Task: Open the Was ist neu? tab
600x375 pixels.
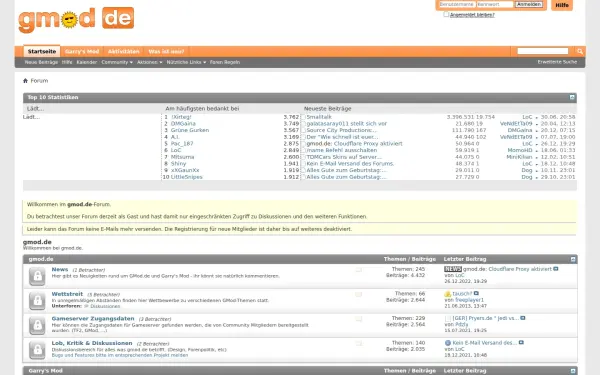Action: tap(166, 51)
